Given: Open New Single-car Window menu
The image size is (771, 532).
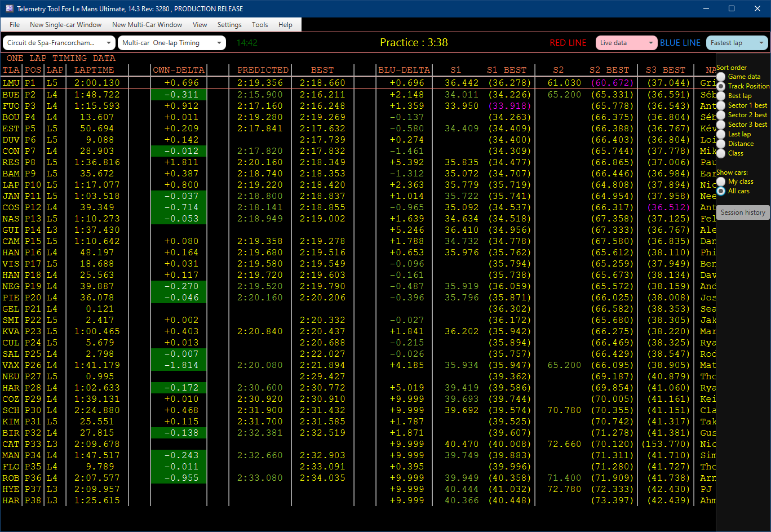Looking at the screenshot, I should 66,25.
